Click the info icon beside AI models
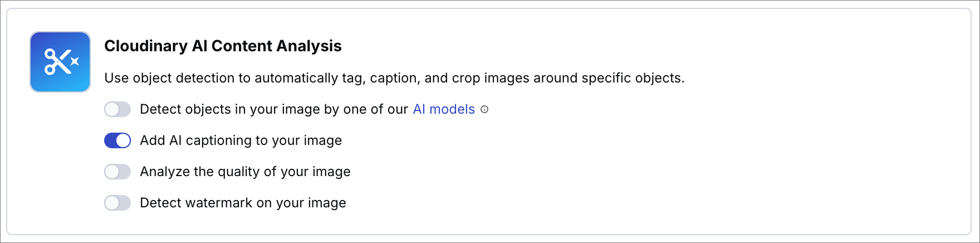The image size is (980, 243). 484,110
